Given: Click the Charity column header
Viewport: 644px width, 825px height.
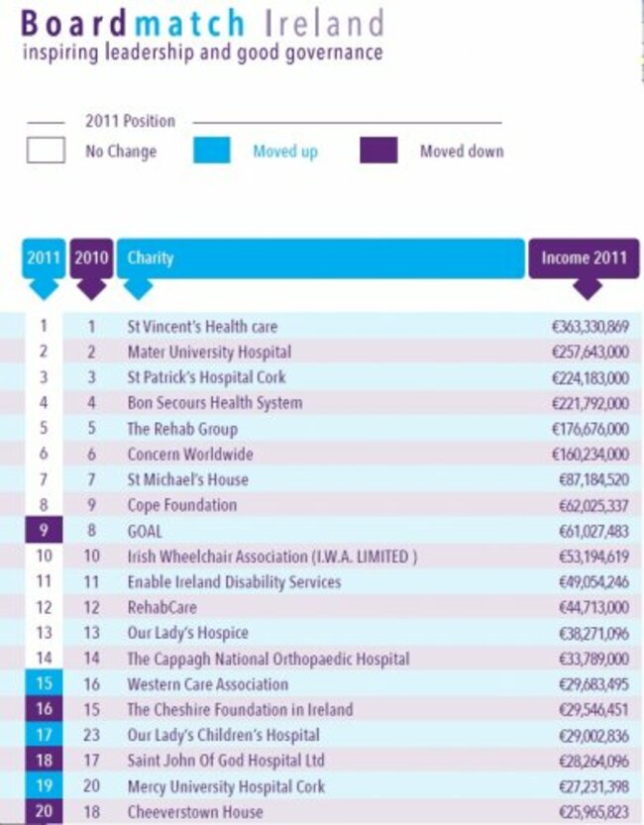Looking at the screenshot, I should pos(320,258).
